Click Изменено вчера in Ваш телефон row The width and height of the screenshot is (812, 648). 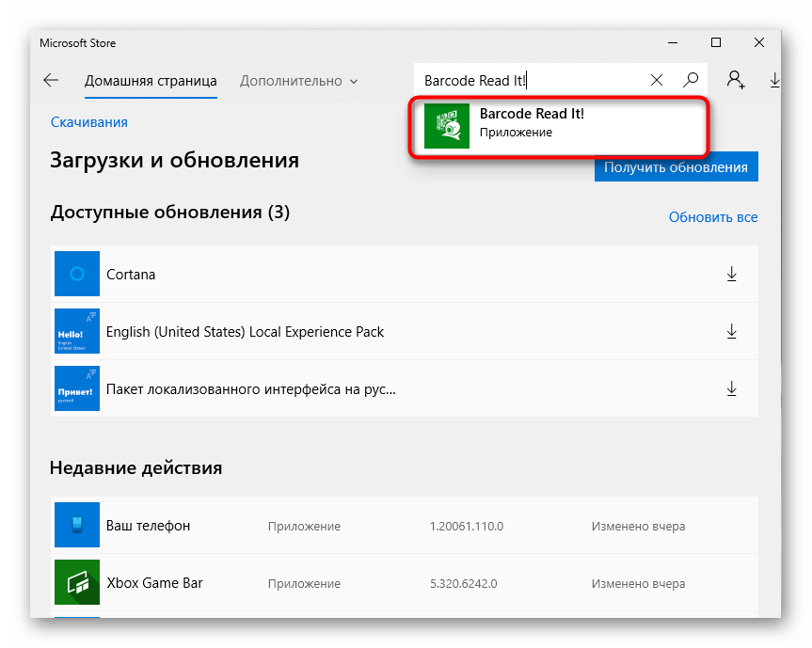[x=639, y=527]
